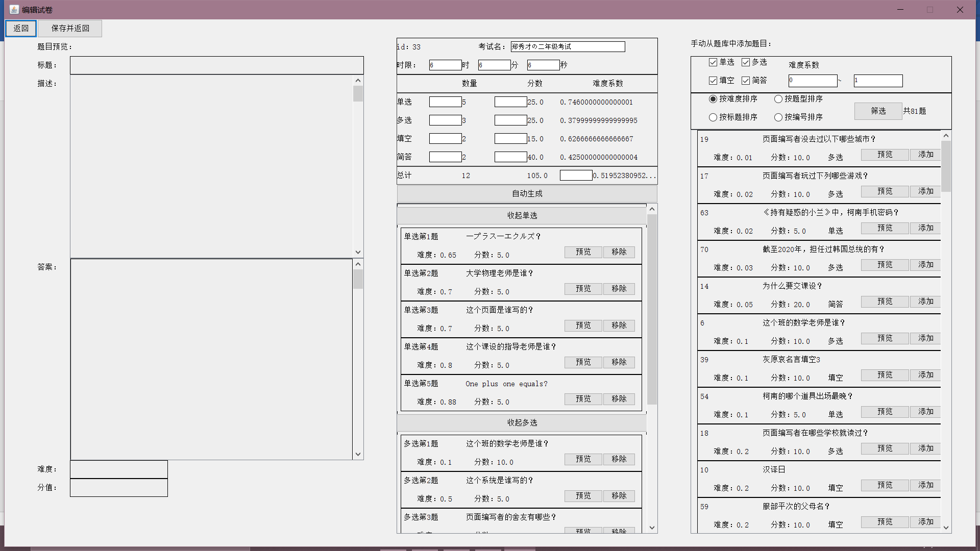The image size is (980, 551).
Task: Remove 单选第2题 from the paper
Action: point(619,289)
